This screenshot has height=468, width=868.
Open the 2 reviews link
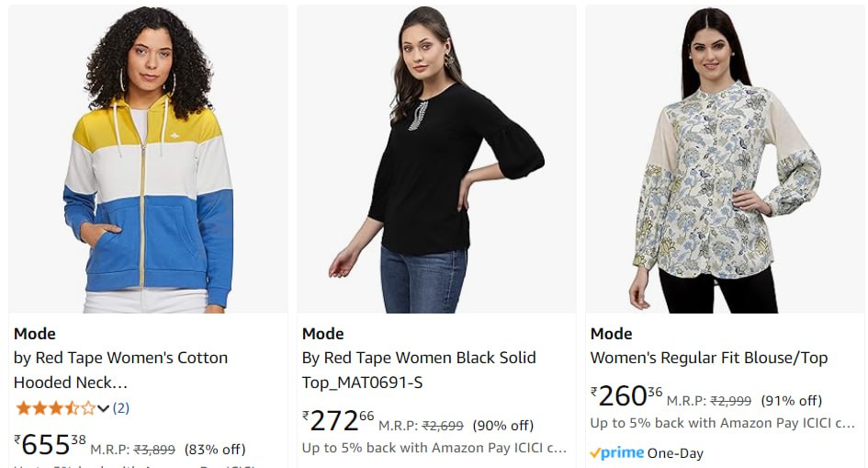pos(121,407)
